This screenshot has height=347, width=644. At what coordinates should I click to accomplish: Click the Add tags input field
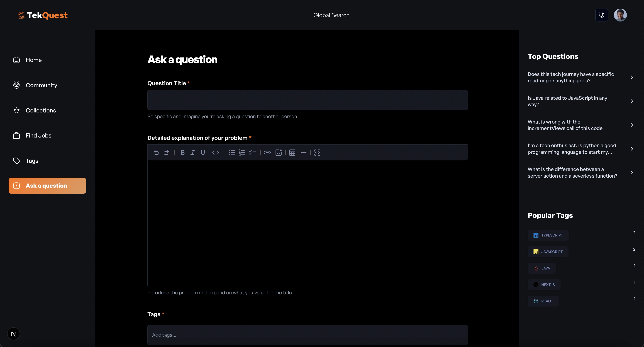(x=308, y=335)
